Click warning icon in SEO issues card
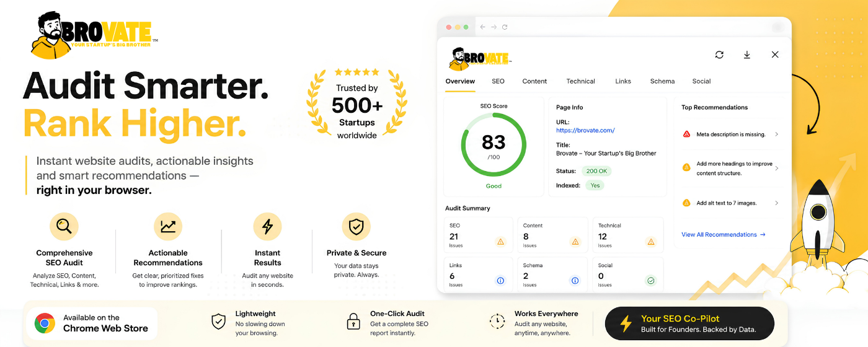Screen dimensions: 868x347 coord(500,242)
